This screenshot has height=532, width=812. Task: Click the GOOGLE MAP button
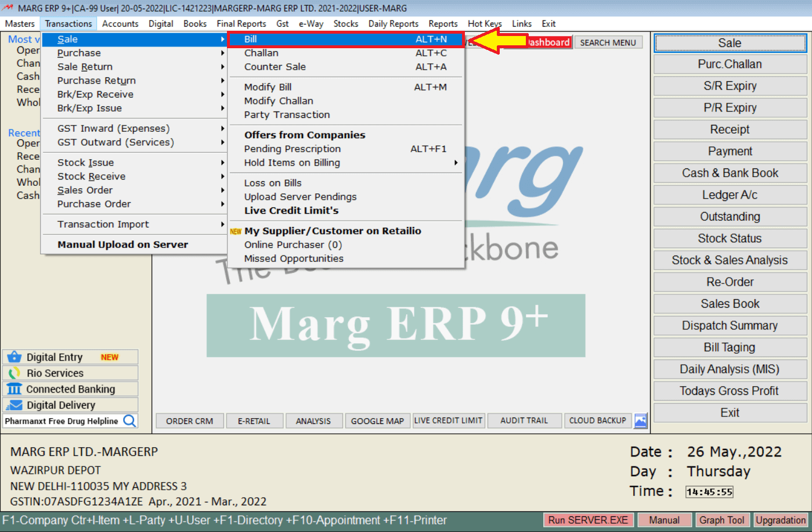[377, 421]
